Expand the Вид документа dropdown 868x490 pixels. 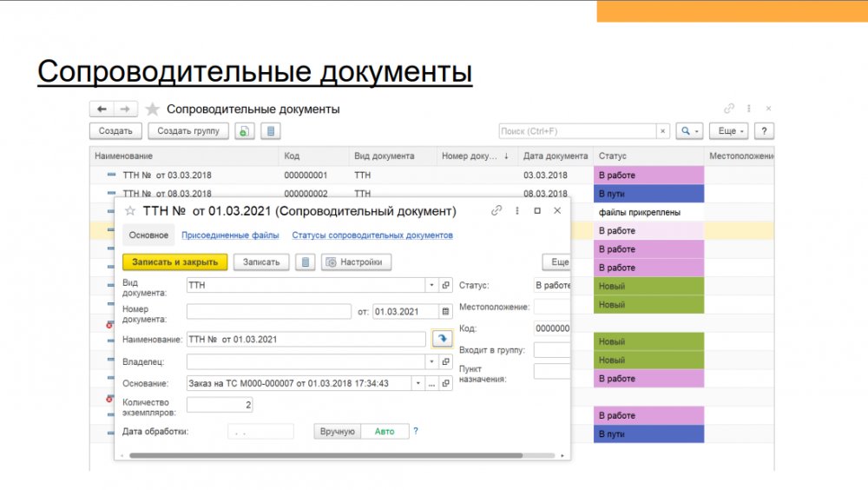pos(432,285)
